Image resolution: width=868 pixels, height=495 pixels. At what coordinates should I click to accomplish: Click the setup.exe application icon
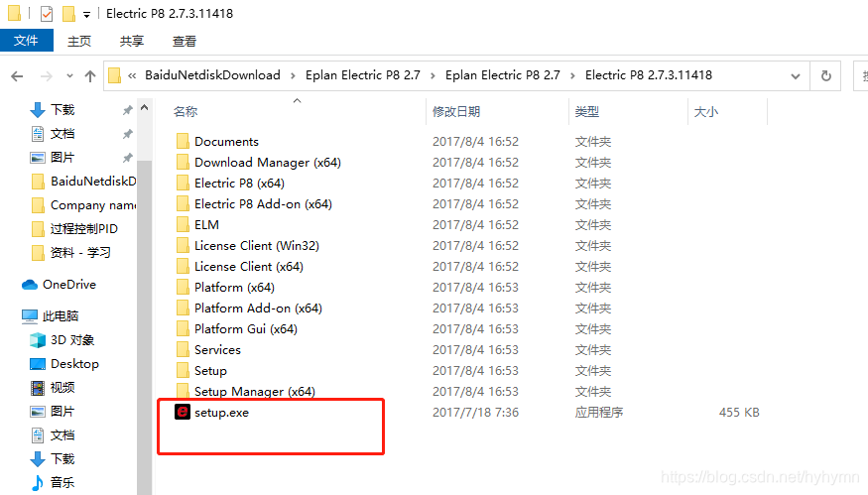[x=183, y=412]
